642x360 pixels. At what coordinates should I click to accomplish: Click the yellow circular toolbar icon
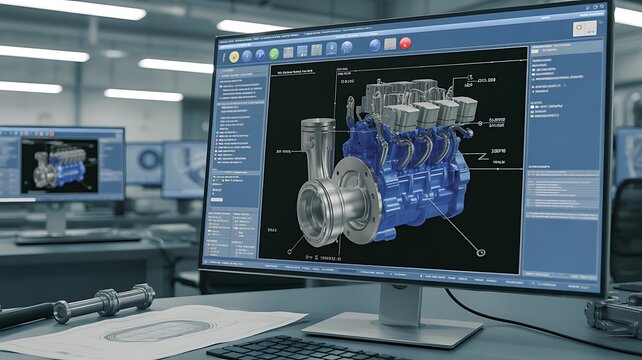coord(234,57)
